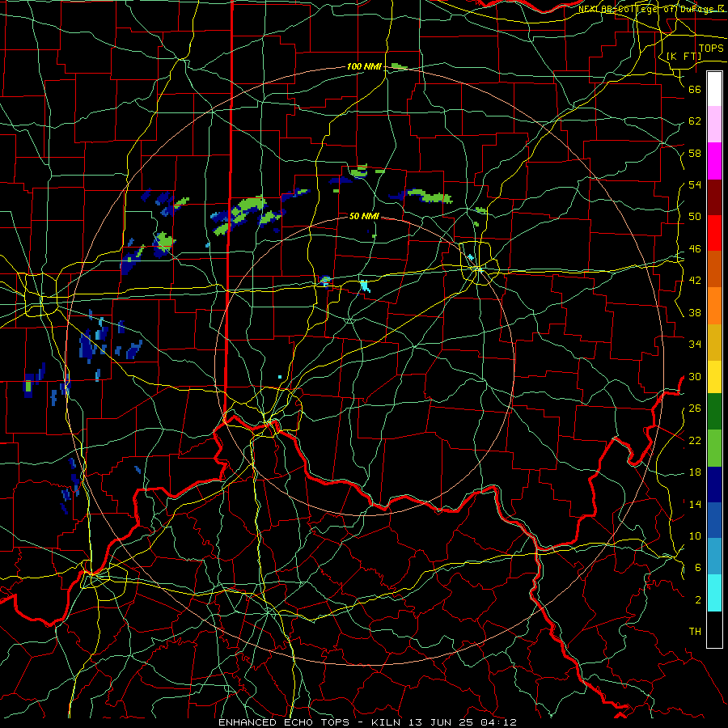Click the white swatch in the legend
Screen dimensions: 728x728
pos(714,89)
